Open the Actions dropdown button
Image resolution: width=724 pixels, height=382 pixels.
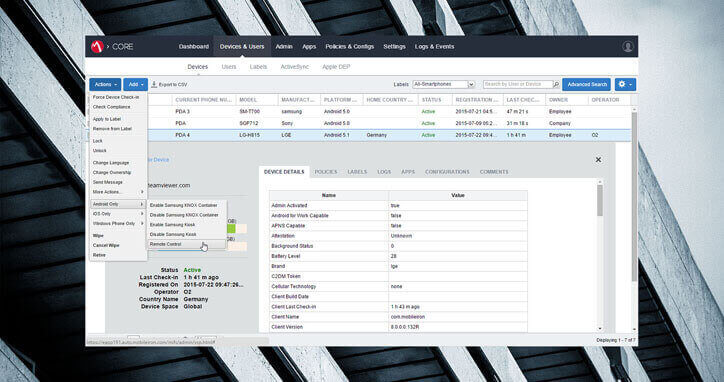click(x=105, y=85)
